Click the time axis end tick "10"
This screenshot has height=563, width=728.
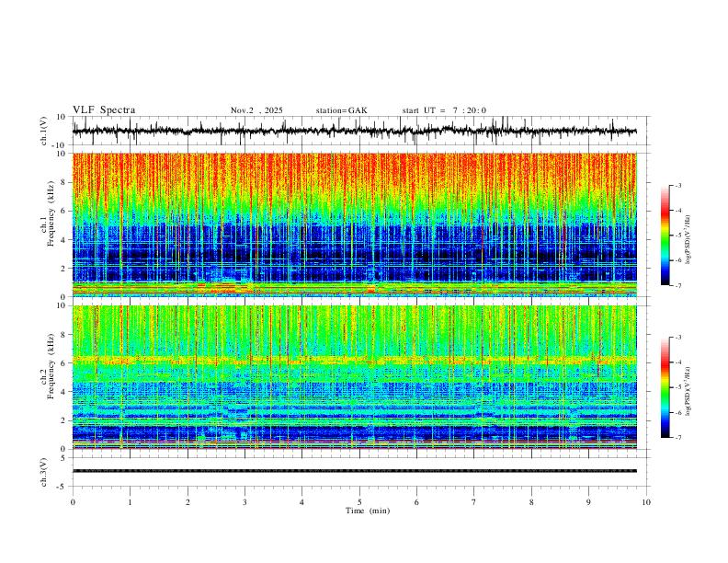tap(646, 502)
